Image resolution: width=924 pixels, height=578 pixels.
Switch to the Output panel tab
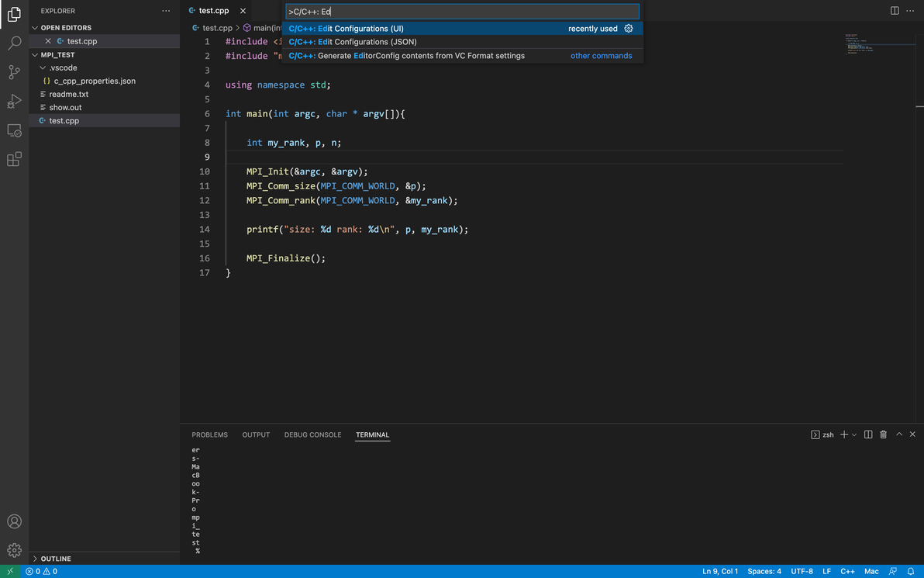[256, 434]
